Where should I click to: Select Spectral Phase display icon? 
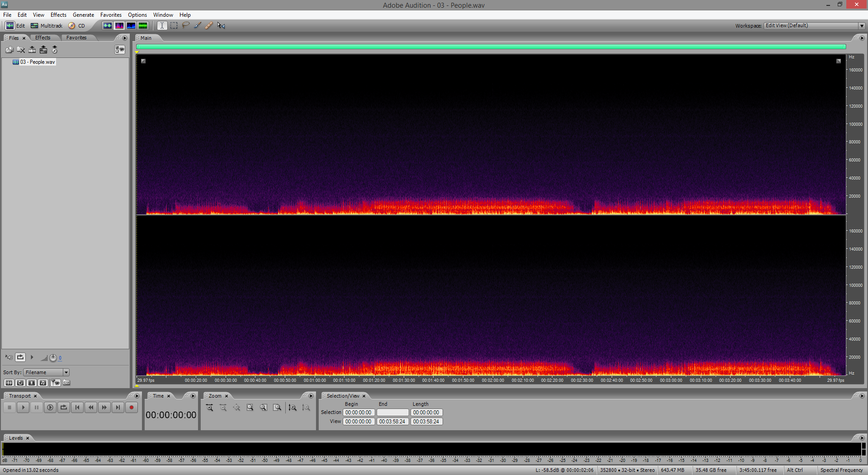pyautogui.click(x=143, y=26)
